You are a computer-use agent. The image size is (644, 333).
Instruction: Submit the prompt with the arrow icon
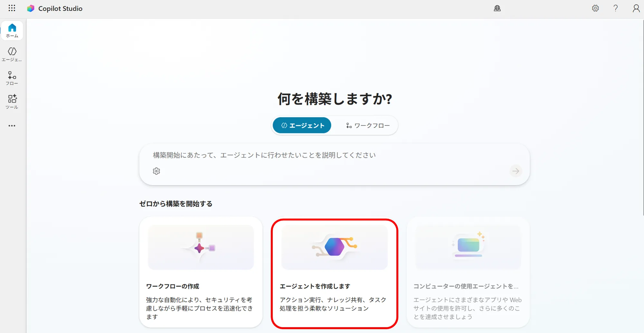(x=516, y=171)
